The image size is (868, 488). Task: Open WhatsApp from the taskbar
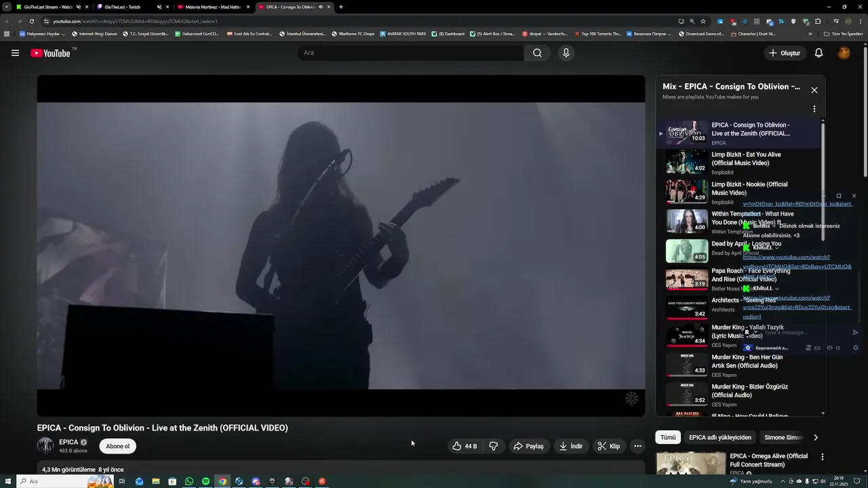(189, 481)
